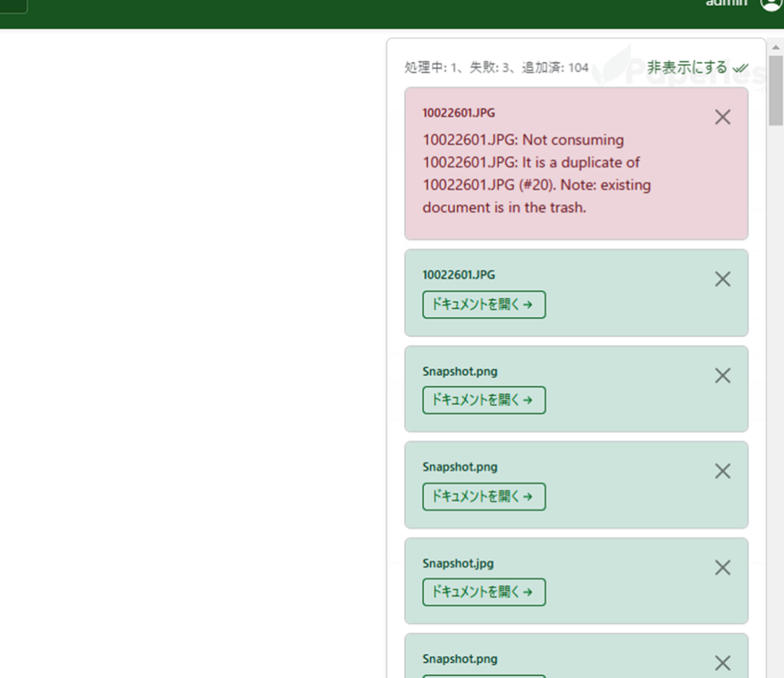Image resolution: width=784 pixels, height=678 pixels.
Task: Click the duplicate error message text
Action: [x=537, y=174]
